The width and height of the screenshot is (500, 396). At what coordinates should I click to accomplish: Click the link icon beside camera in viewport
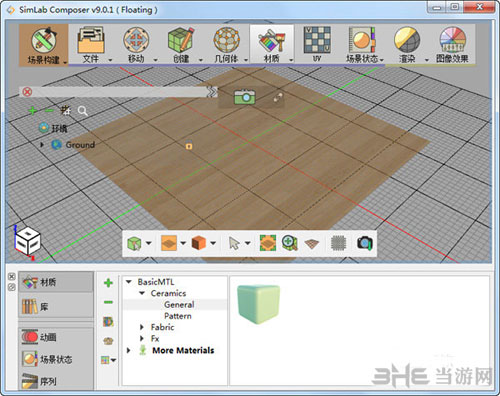click(x=278, y=97)
